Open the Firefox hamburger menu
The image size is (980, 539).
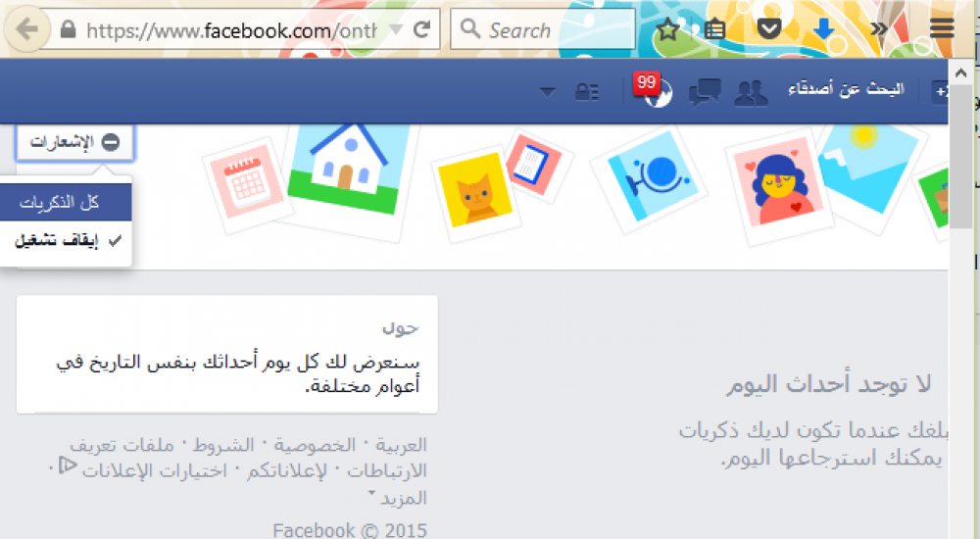click(941, 28)
